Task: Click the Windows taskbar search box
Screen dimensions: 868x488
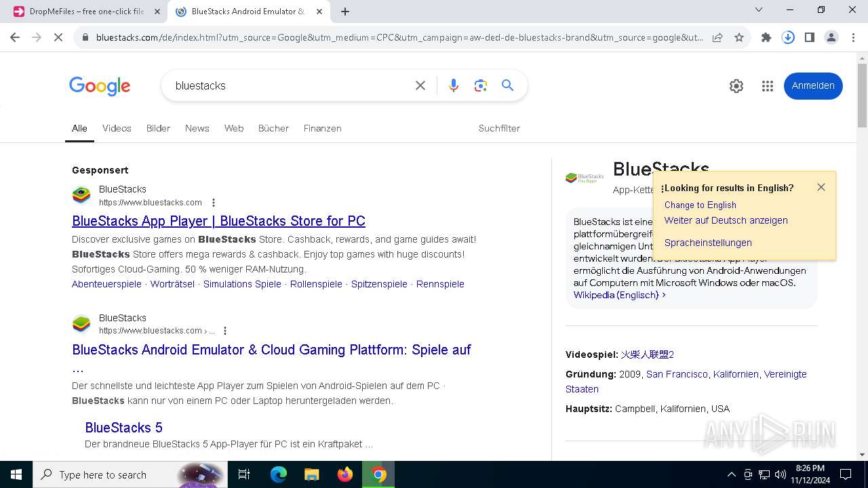Action: 129,474
